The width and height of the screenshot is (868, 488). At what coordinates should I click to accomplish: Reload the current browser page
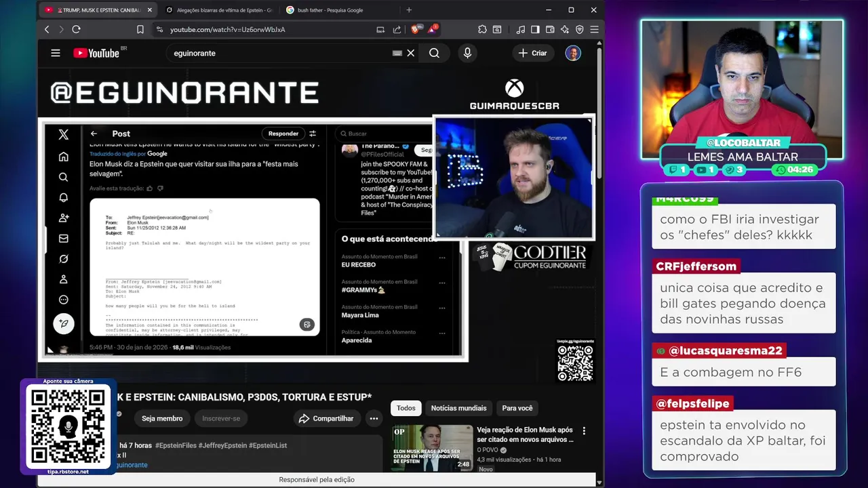click(x=76, y=29)
